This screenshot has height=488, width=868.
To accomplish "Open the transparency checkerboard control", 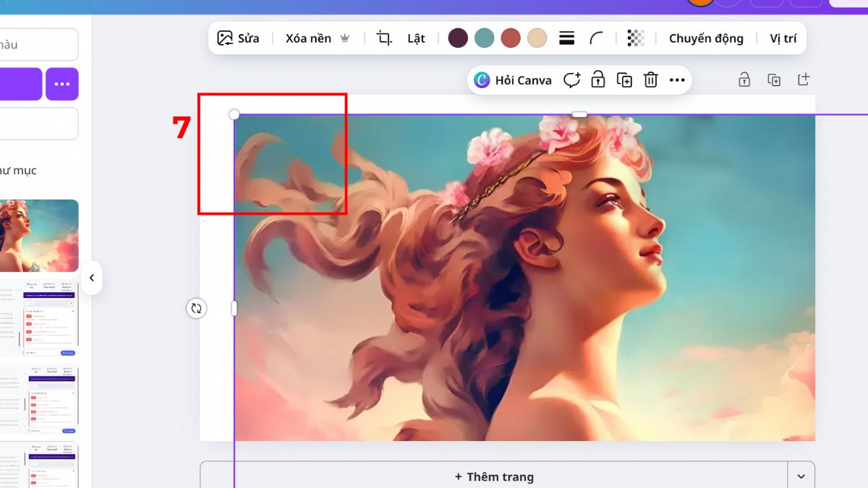I will click(635, 38).
